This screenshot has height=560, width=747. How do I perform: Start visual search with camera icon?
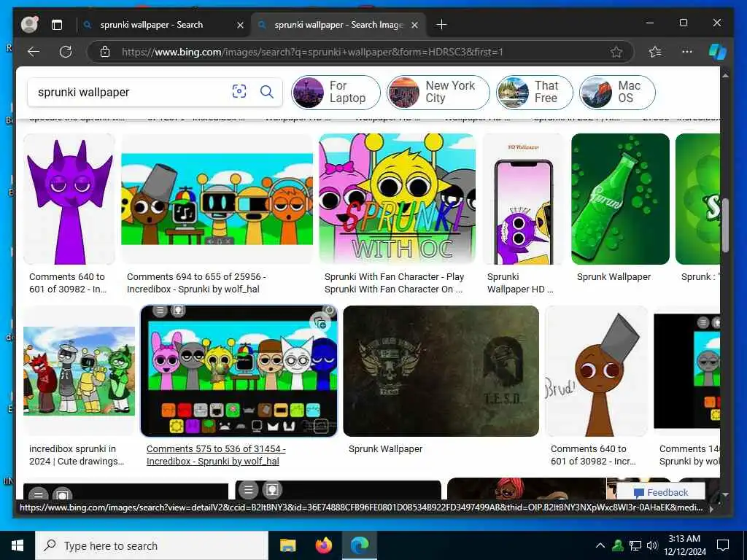pyautogui.click(x=239, y=91)
